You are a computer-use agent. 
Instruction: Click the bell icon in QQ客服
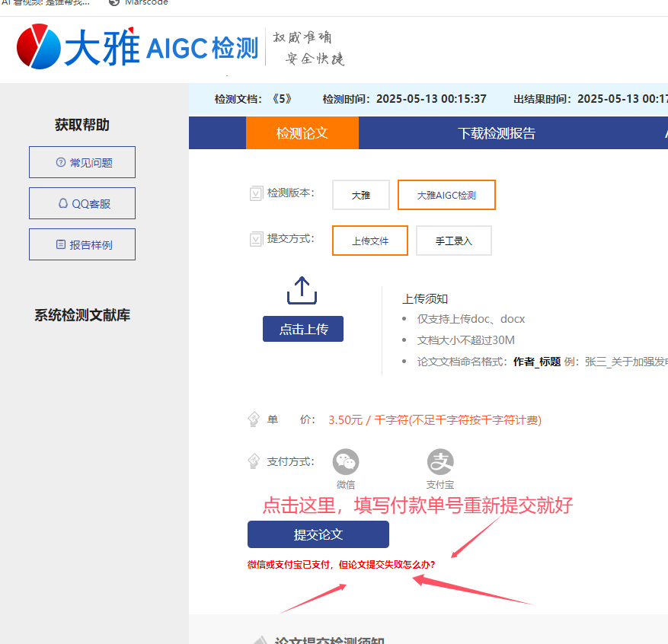click(x=63, y=203)
